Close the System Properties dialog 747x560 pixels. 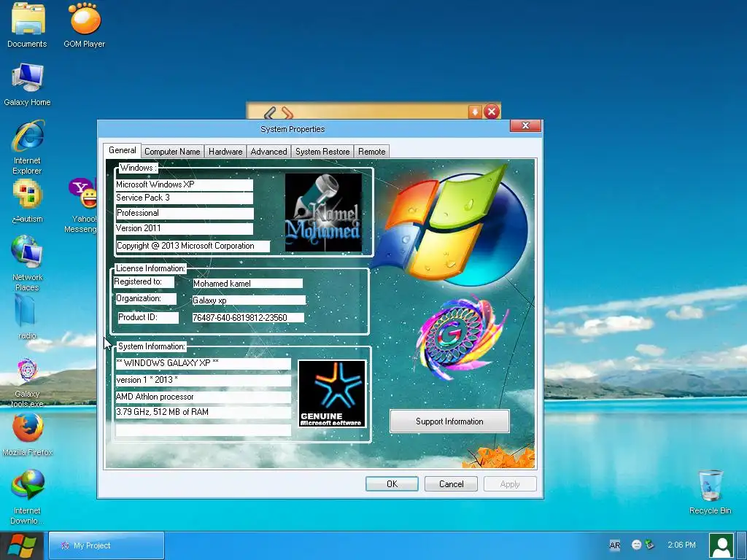(x=525, y=125)
